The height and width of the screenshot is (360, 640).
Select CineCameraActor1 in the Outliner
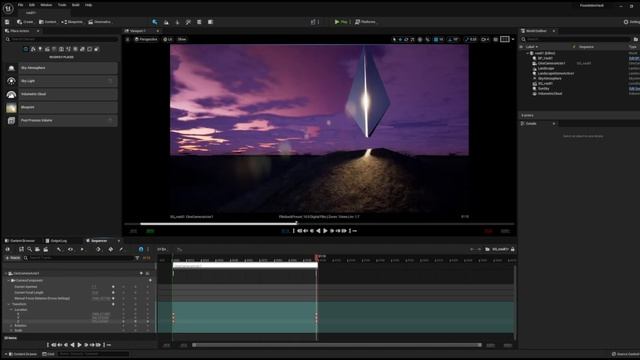pyautogui.click(x=551, y=63)
